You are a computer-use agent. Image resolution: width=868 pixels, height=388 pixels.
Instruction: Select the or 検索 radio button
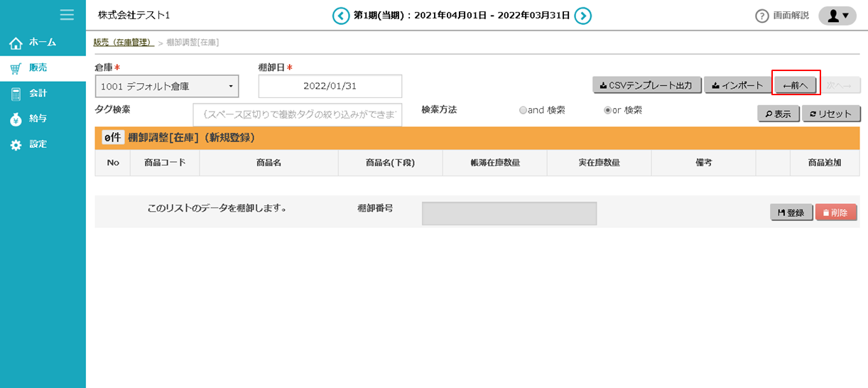point(607,111)
